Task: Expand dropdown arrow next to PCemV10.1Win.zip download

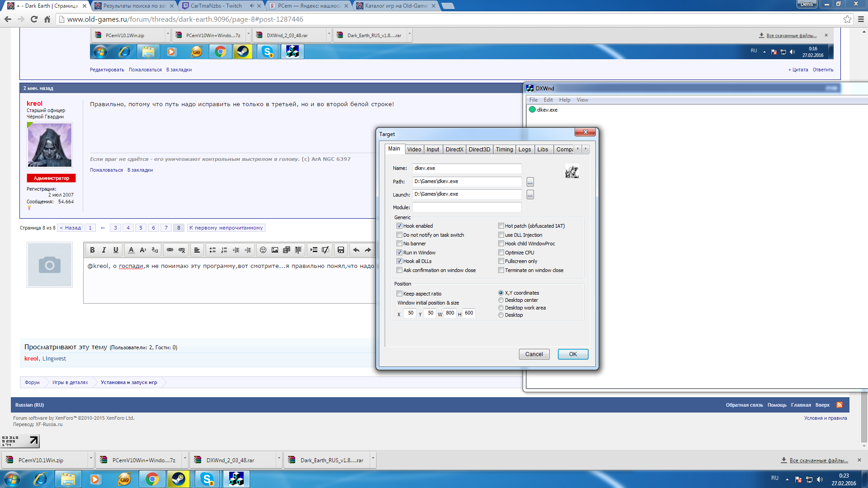Action: pos(91,459)
